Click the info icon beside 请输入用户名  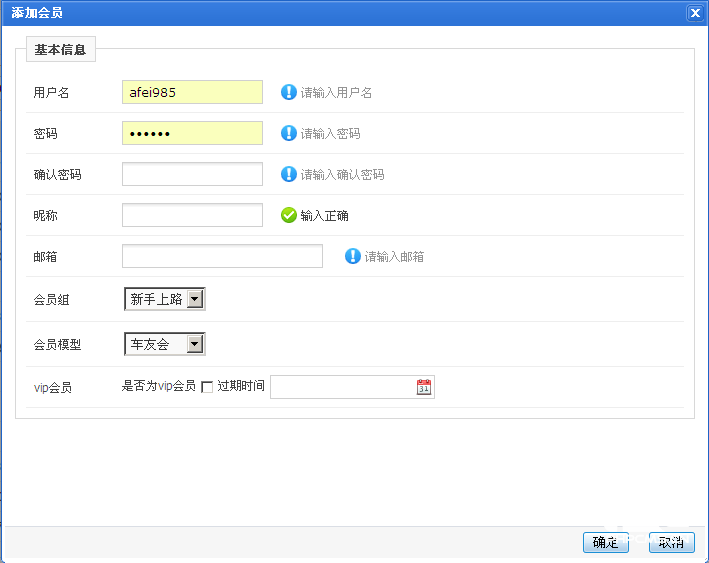pyautogui.click(x=289, y=92)
